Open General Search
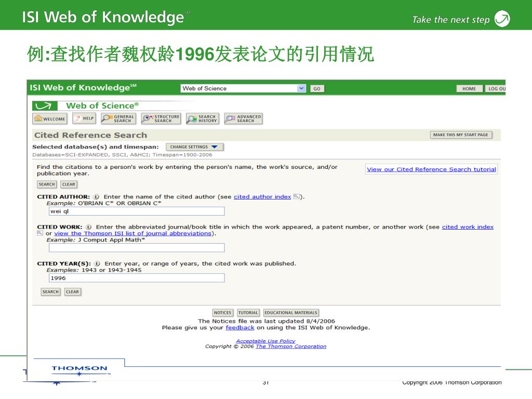This screenshot has width=532, height=399. click(118, 118)
